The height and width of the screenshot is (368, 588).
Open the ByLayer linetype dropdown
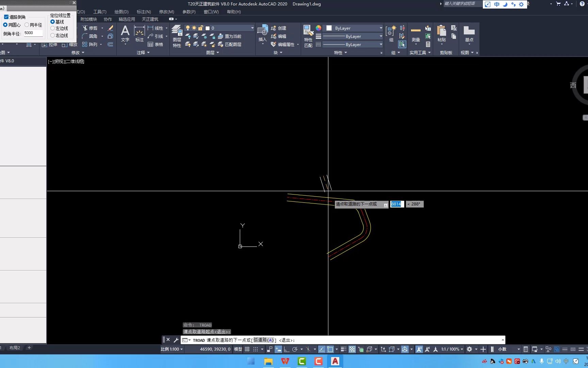pos(353,44)
